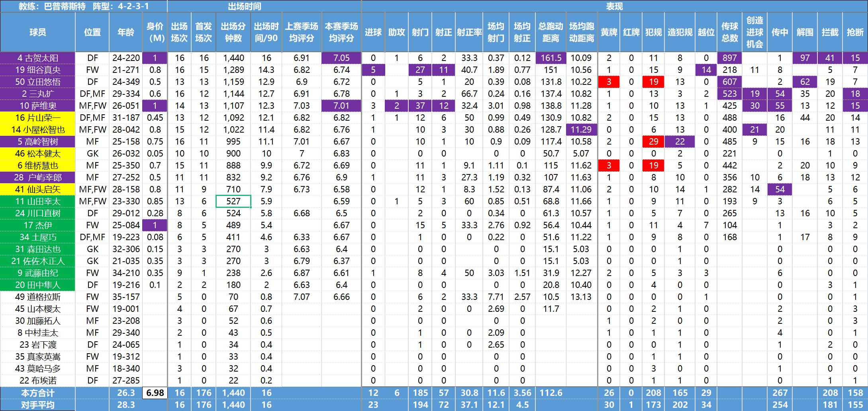The image size is (868, 411).
Task: Click the red 29 fouls cell
Action: tap(653, 142)
